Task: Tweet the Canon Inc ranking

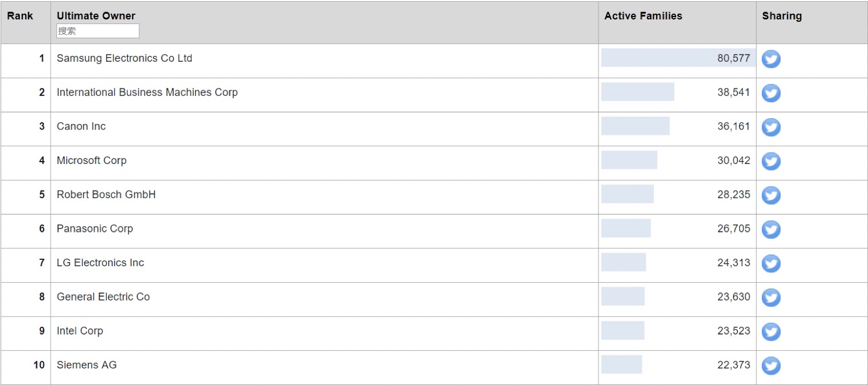Action: pos(771,127)
